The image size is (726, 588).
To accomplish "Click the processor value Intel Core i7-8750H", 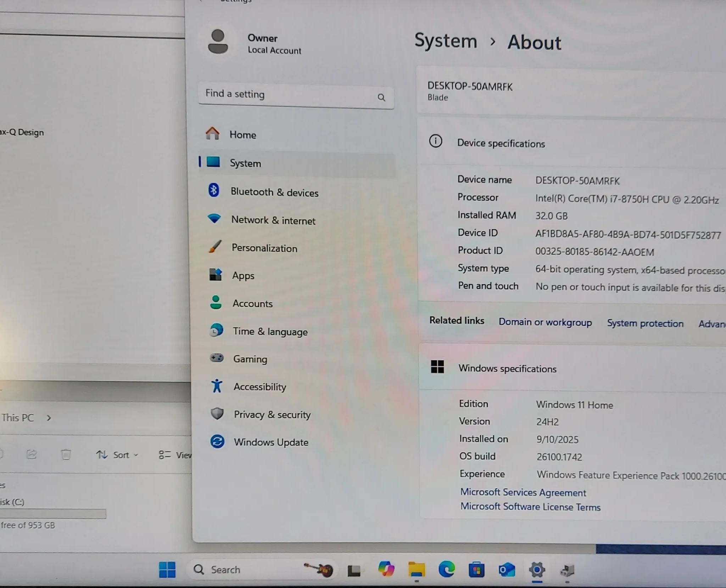I will [627, 199].
